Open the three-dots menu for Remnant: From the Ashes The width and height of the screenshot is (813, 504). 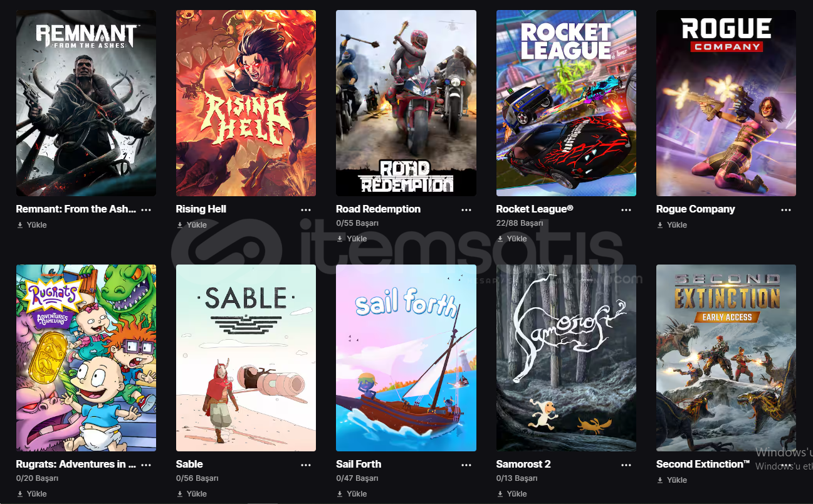(x=146, y=209)
